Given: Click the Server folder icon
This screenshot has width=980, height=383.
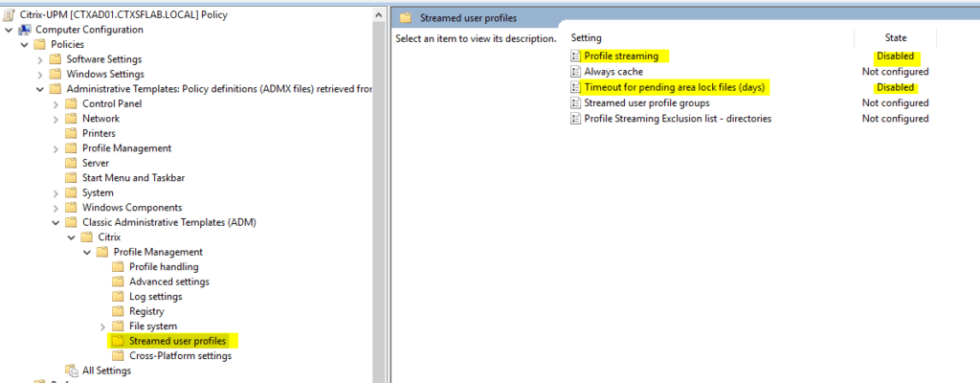Looking at the screenshot, I should (72, 163).
